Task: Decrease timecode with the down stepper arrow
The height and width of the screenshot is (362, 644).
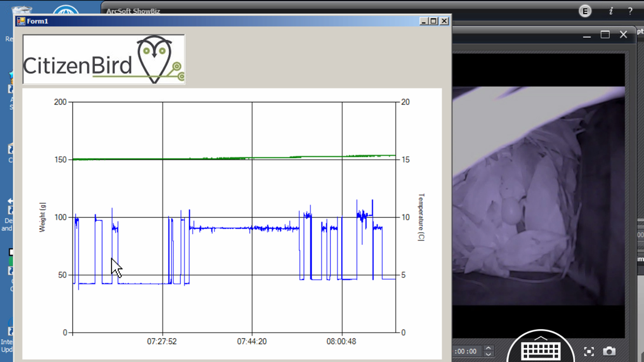Action: pos(488,354)
